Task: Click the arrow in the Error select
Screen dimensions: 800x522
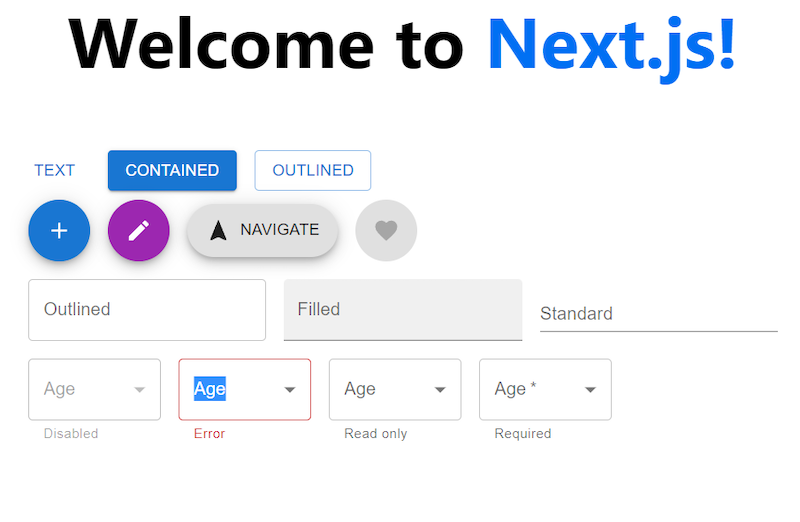Action: coord(290,390)
